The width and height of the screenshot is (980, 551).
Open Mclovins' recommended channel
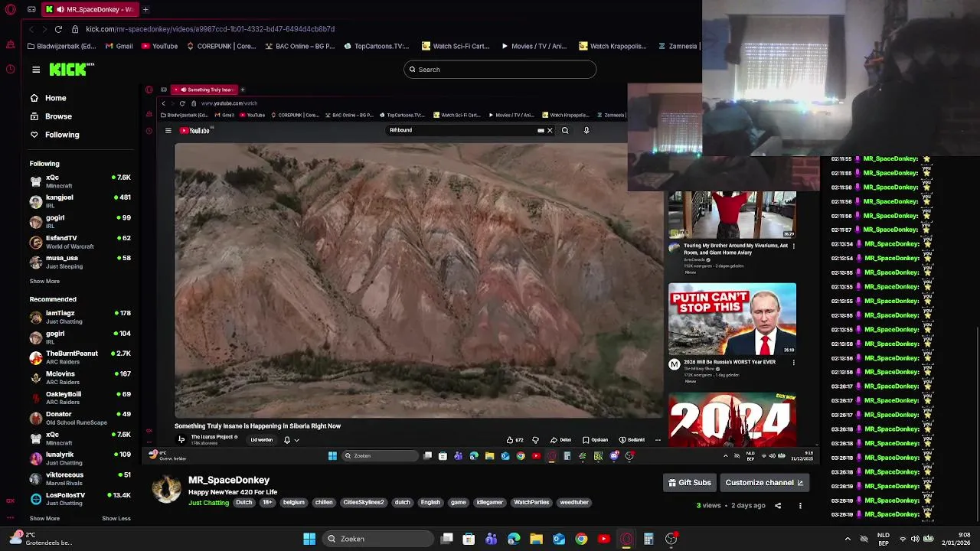(x=80, y=377)
